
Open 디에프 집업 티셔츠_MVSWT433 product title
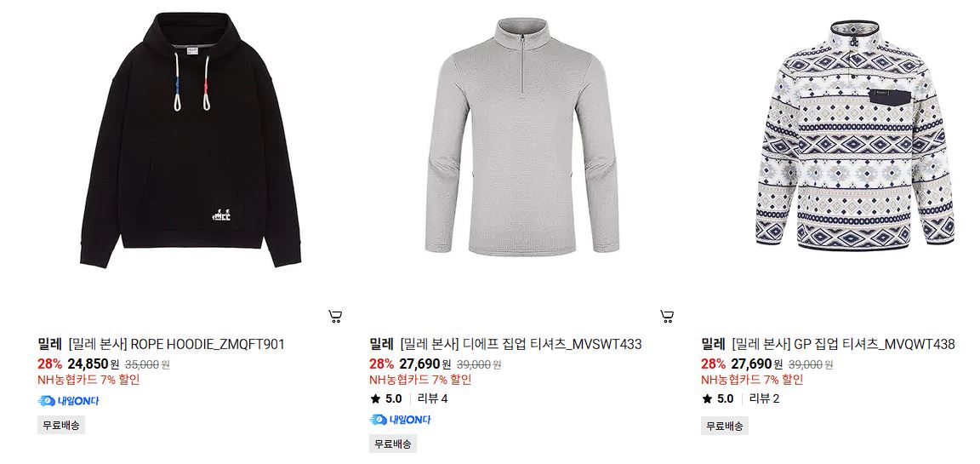(521, 344)
